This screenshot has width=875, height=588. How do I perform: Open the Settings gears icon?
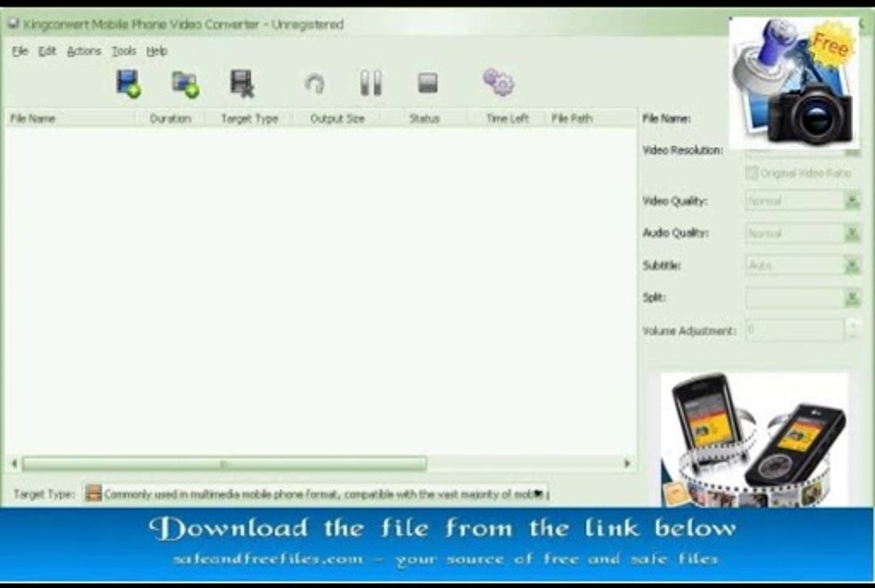(x=498, y=82)
